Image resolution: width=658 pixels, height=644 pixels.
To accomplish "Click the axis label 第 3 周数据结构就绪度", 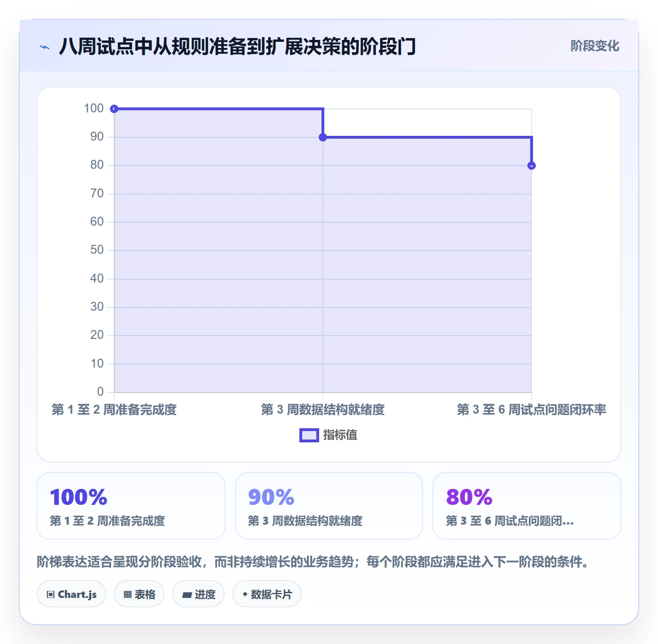I will point(323,410).
